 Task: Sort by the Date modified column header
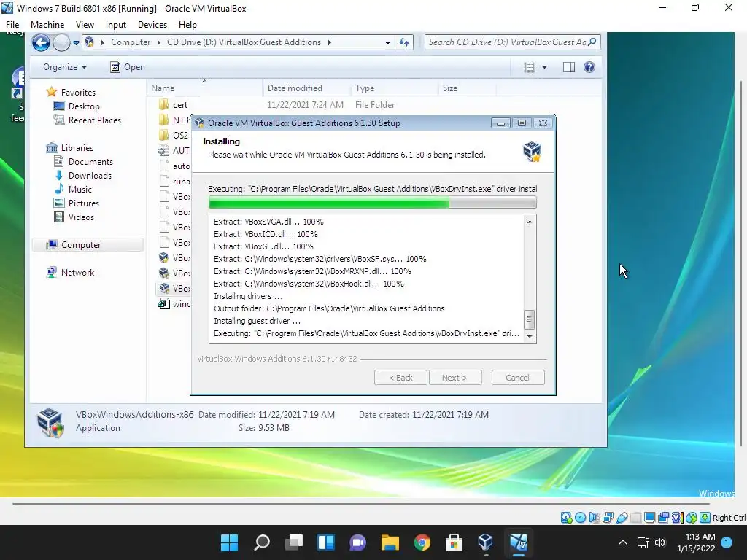(x=307, y=88)
